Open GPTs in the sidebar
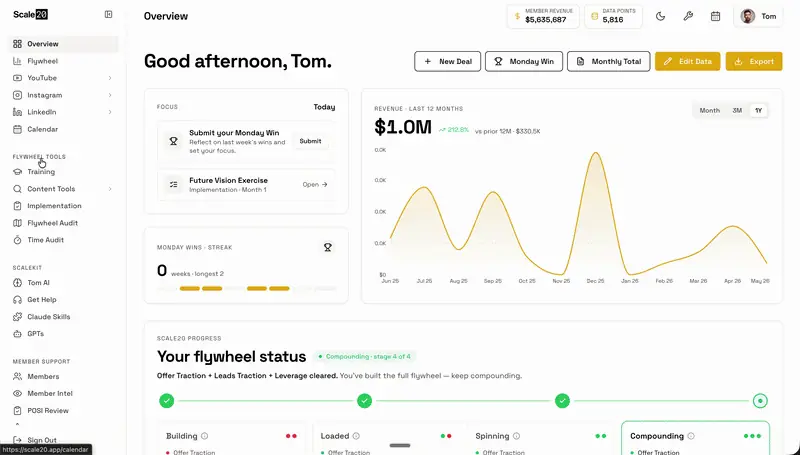The image size is (800, 455). point(63,334)
